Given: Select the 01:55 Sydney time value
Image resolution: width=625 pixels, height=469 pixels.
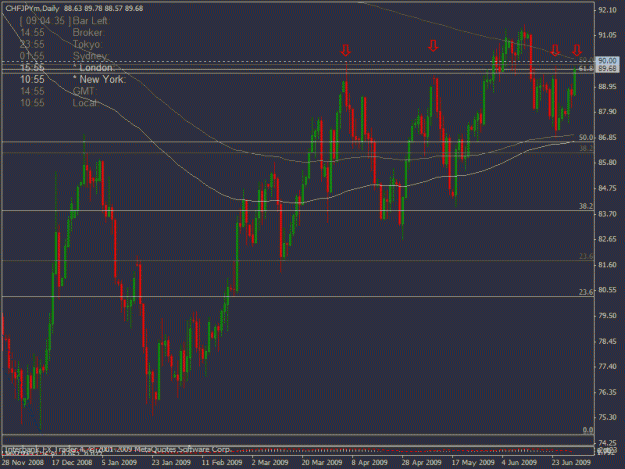Looking at the screenshot, I should (32, 56).
